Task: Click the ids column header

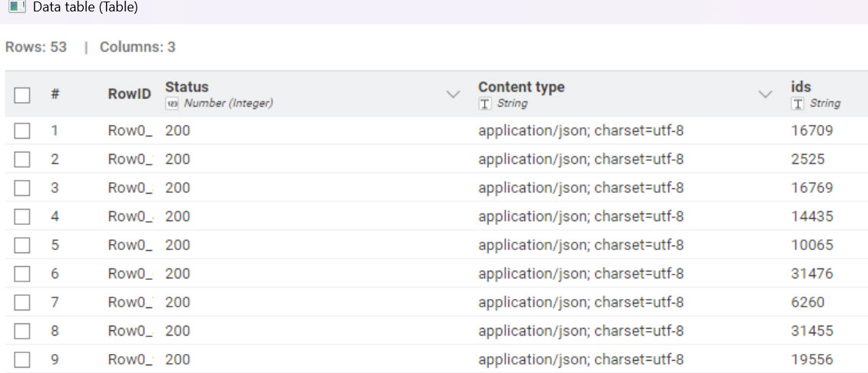Action: click(x=801, y=87)
